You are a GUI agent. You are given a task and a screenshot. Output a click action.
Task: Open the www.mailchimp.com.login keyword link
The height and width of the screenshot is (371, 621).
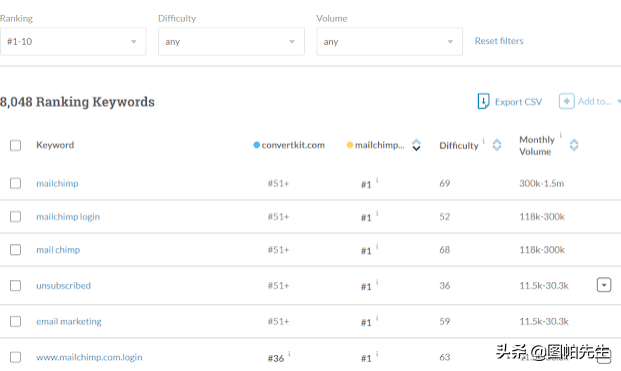coord(89,357)
